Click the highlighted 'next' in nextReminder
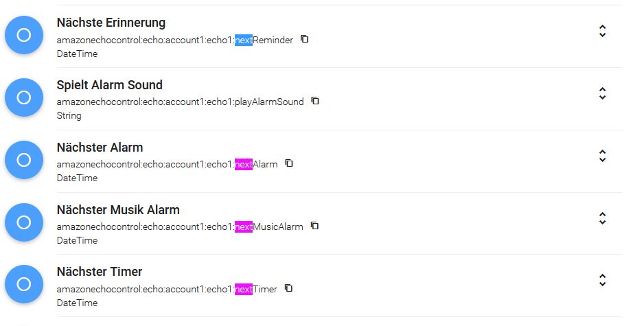644x326 pixels. click(x=244, y=40)
